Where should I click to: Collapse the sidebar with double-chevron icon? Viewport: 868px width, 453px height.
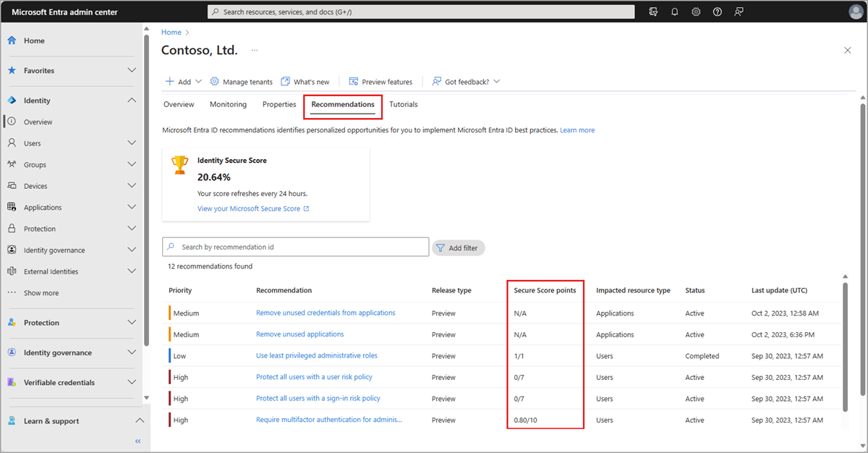138,441
